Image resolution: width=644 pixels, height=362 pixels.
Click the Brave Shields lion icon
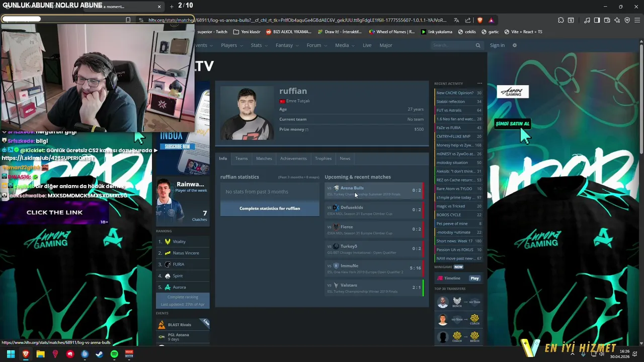pyautogui.click(x=480, y=20)
